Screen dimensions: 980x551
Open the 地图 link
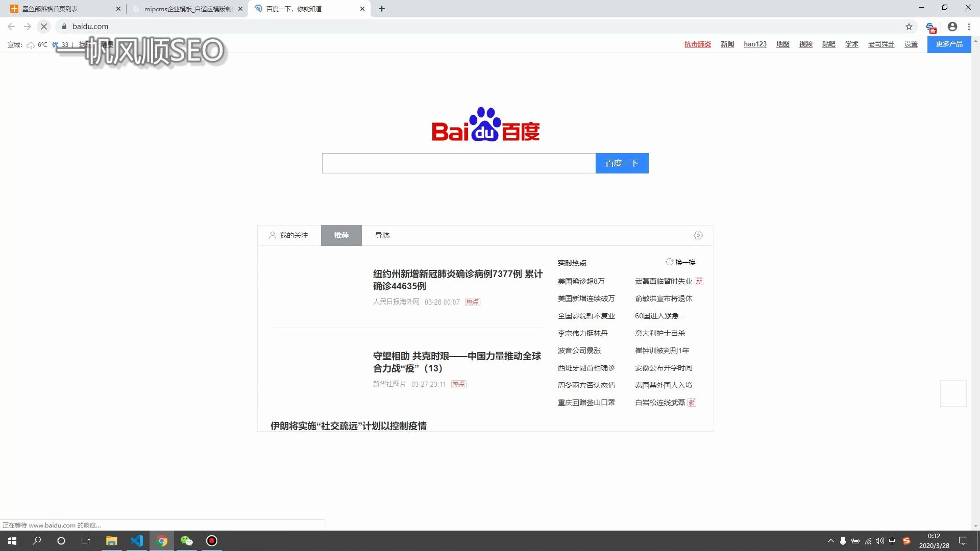pos(783,44)
